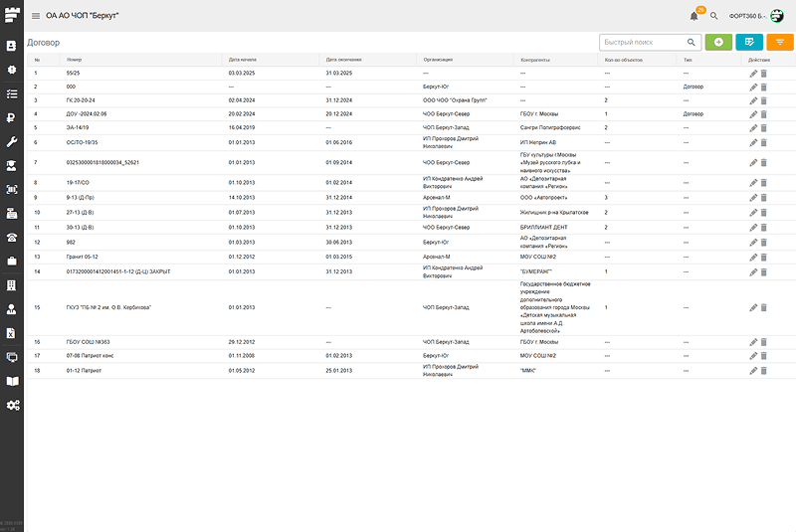The image size is (796, 532).
Task: Click ОА АО ЧОП "Беркут" header title
Action: coord(83,16)
